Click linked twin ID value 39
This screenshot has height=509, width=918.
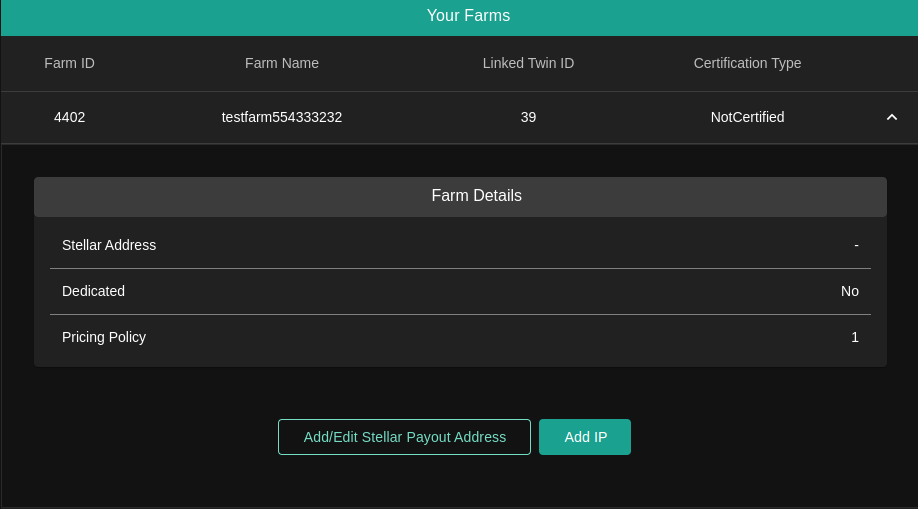[x=528, y=117]
